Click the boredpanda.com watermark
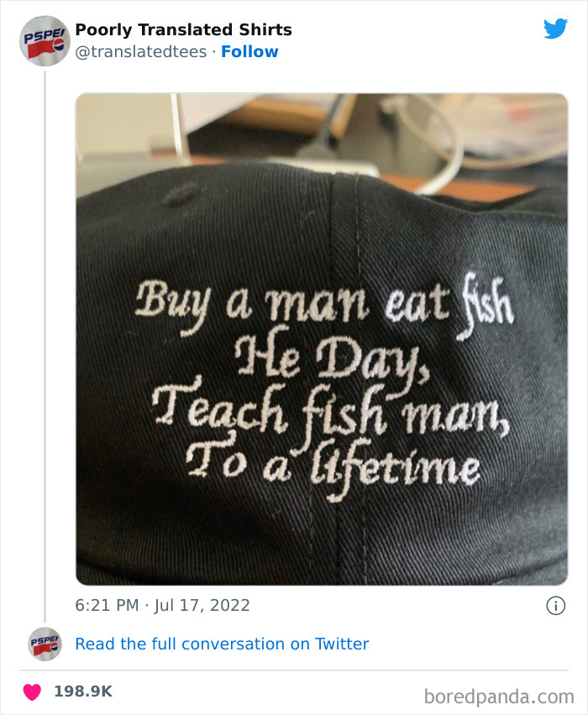Image resolution: width=588 pixels, height=715 pixels. coord(501,697)
